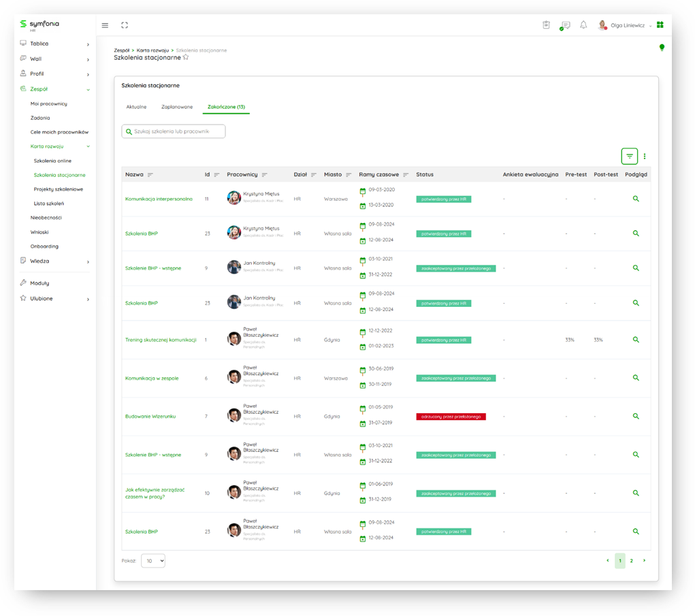
Task: Click the search trainings or employees field
Action: (174, 131)
